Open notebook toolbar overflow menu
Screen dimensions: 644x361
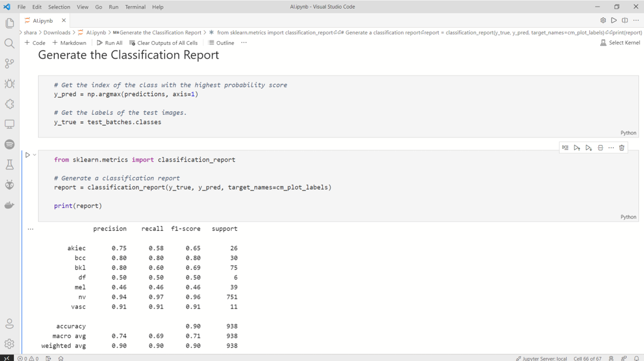point(244,43)
